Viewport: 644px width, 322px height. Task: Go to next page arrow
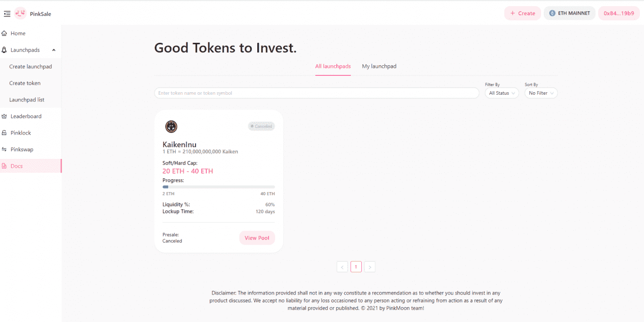[x=370, y=266]
